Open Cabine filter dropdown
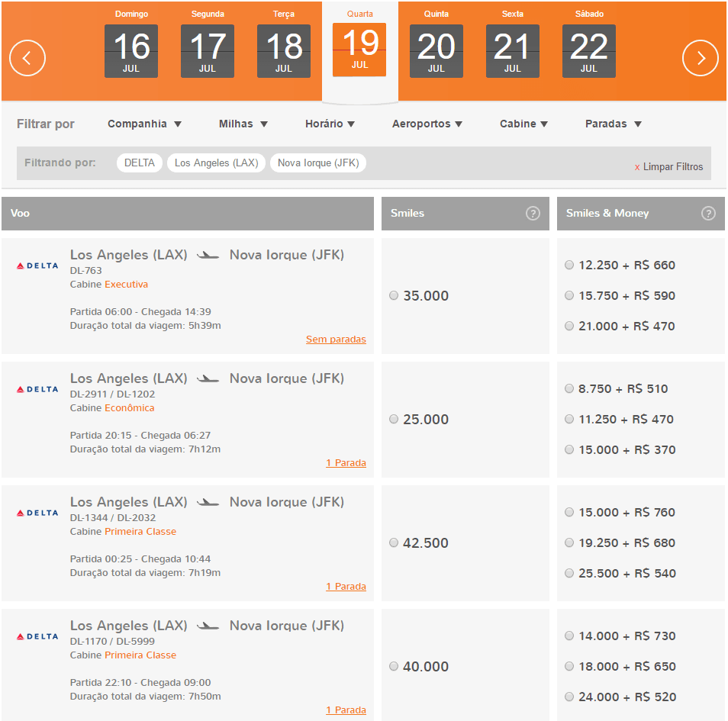This screenshot has height=721, width=728. [523, 124]
